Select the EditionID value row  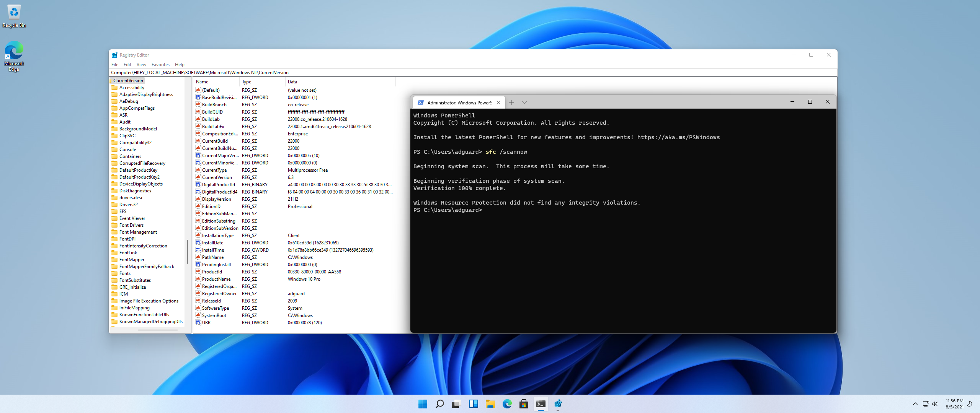[x=294, y=206]
